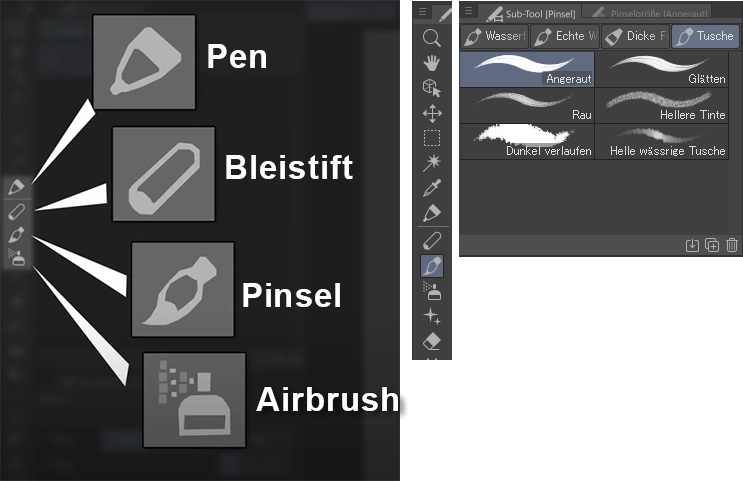Select the Eraser tool in toolbar
Image resolution: width=743 pixels, height=481 pixels.
432,341
